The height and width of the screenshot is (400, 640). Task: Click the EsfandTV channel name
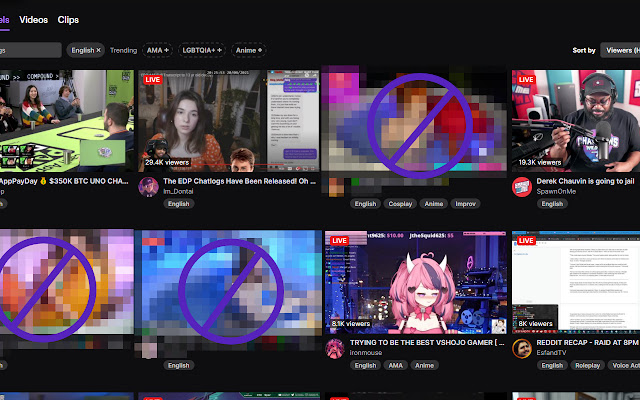tap(551, 353)
